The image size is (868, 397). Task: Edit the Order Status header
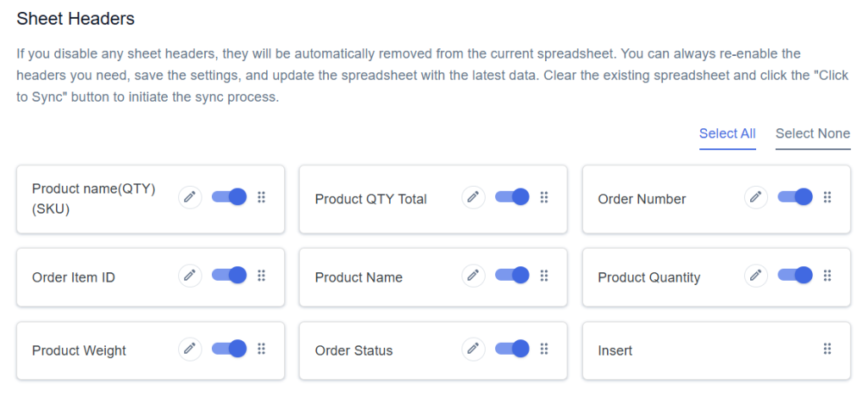pyautogui.click(x=473, y=349)
